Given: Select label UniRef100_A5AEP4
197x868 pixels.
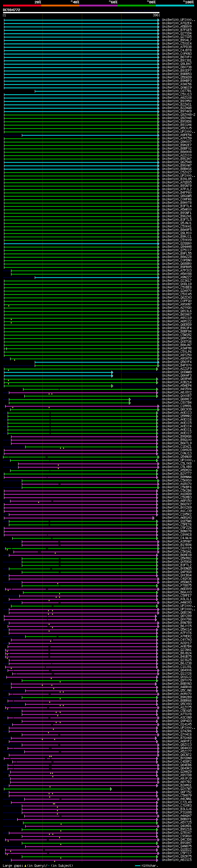Looking at the screenshot, I should click(x=177, y=386).
